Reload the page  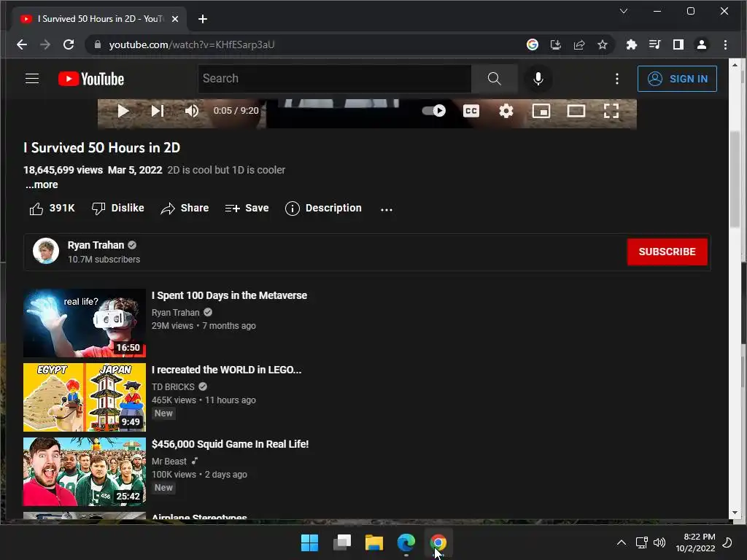click(69, 44)
